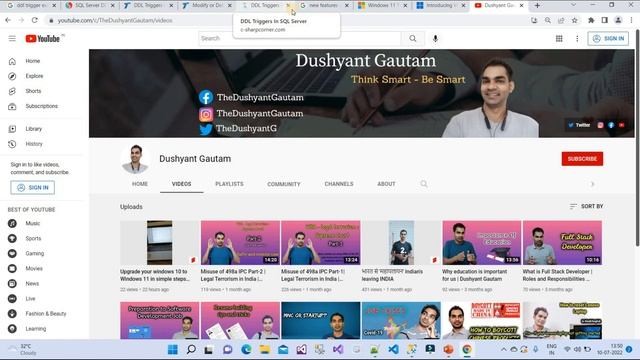Select the VIDEOS tab
Viewport: 640px width, 360px height.
click(181, 184)
